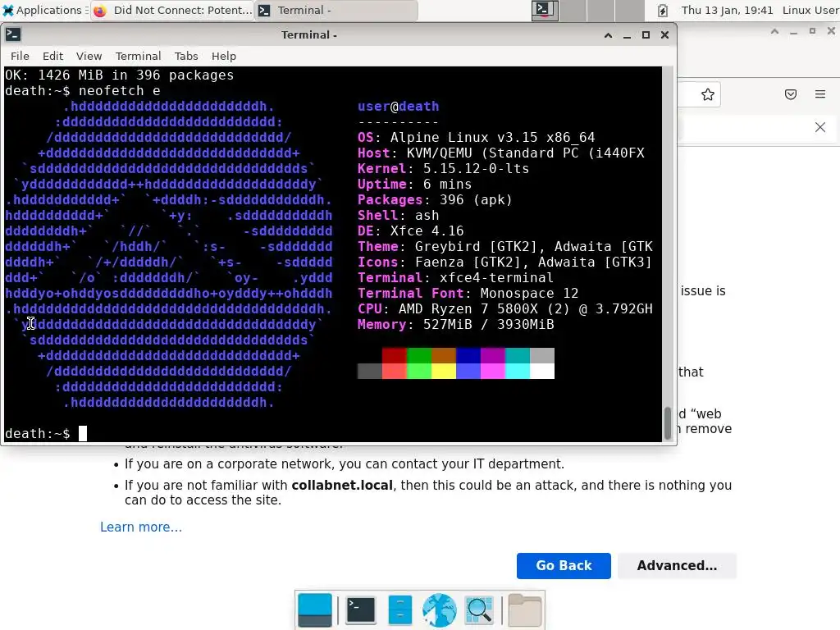Launch the Terminal emulator from the dock
The width and height of the screenshot is (840, 630).
[x=361, y=610]
